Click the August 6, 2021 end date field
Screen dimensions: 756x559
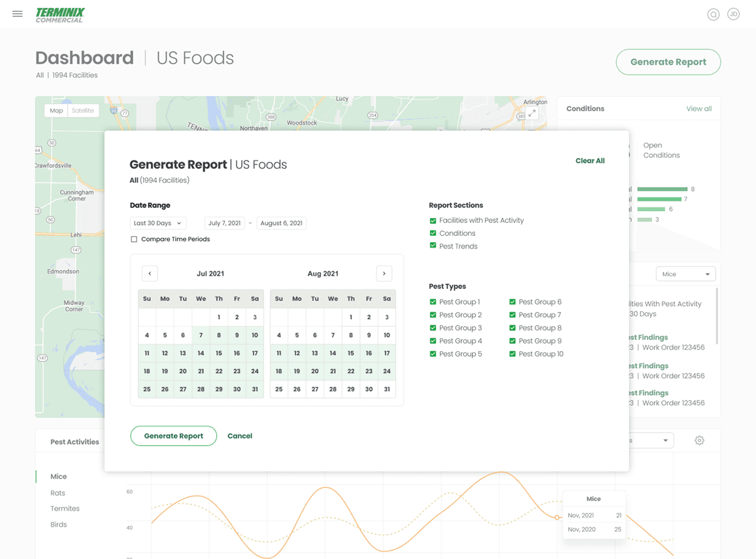coord(281,223)
